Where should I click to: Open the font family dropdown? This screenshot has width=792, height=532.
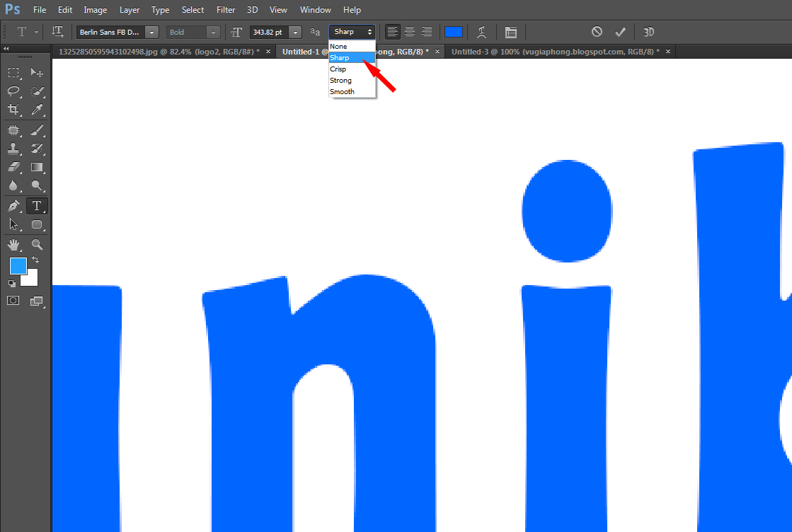151,32
